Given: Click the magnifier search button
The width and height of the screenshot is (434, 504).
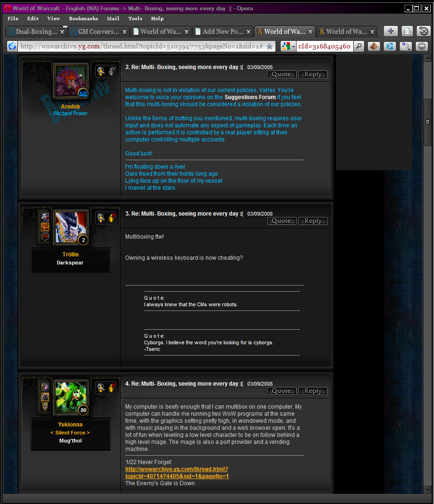Looking at the screenshot, I should pyautogui.click(x=359, y=47).
